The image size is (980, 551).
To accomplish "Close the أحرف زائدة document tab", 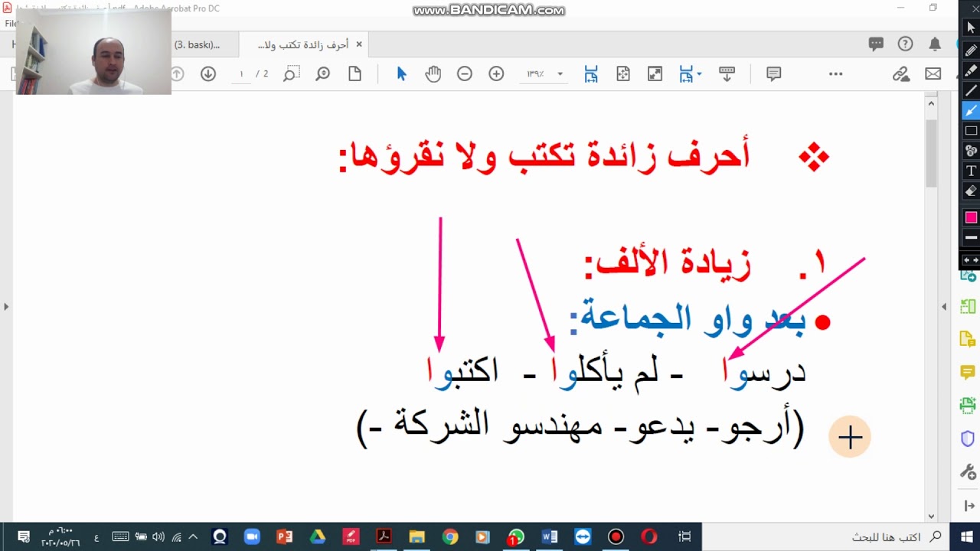I will click(x=359, y=44).
